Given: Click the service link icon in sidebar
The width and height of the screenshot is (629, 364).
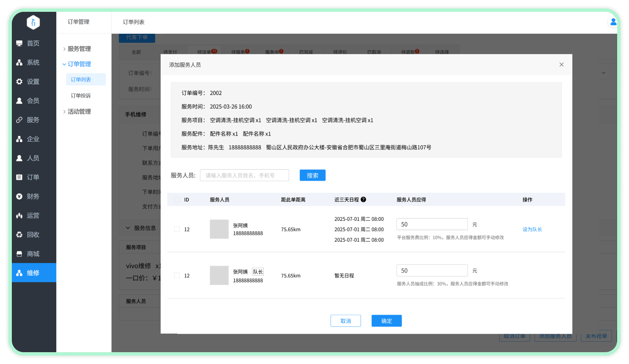Looking at the screenshot, I should coord(19,120).
